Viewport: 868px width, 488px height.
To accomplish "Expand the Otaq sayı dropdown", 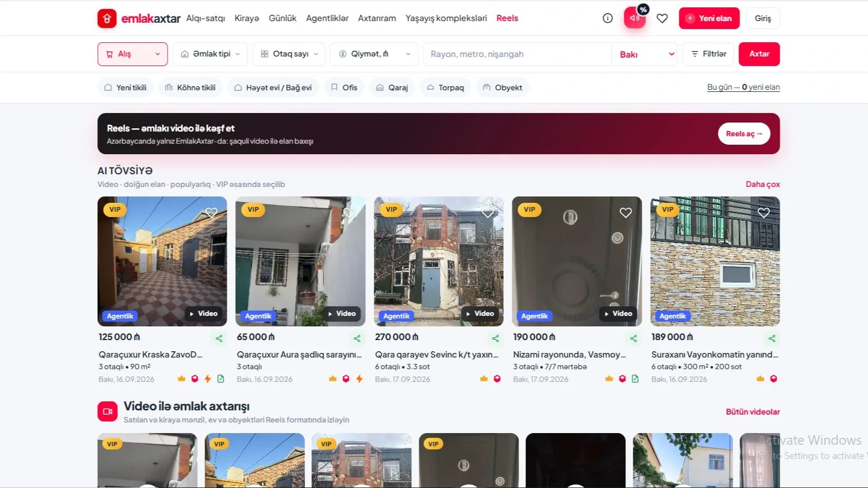I will [289, 54].
